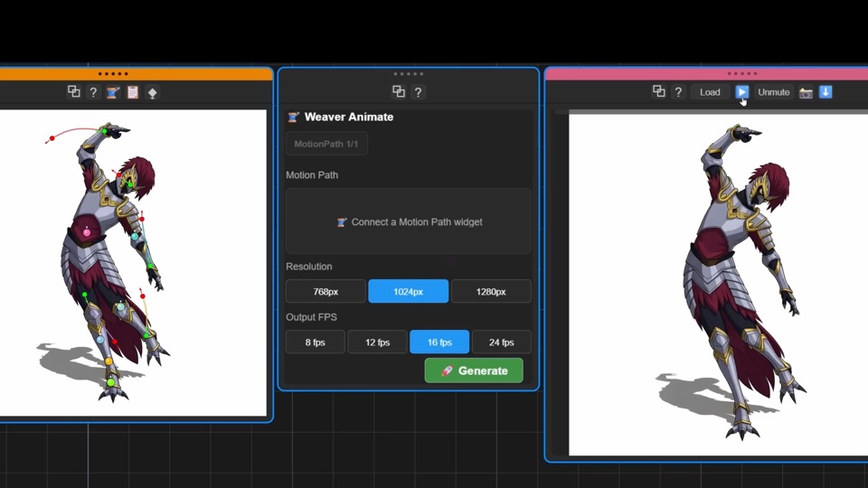This screenshot has width=868, height=488.
Task: Click the thread spool icon in orange panel
Action: 112,92
